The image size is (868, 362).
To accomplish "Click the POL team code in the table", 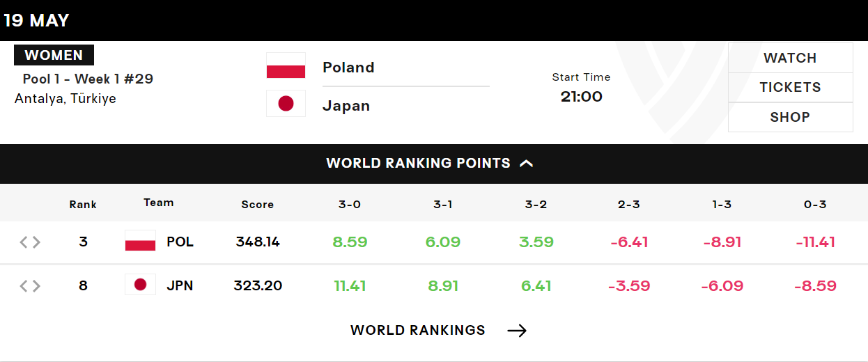I will click(180, 242).
